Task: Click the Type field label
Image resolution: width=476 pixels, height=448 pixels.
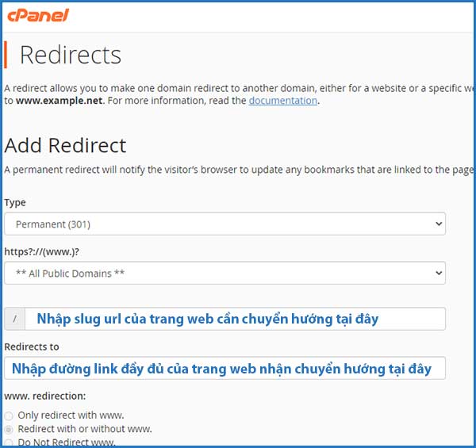Action: pyautogui.click(x=15, y=203)
